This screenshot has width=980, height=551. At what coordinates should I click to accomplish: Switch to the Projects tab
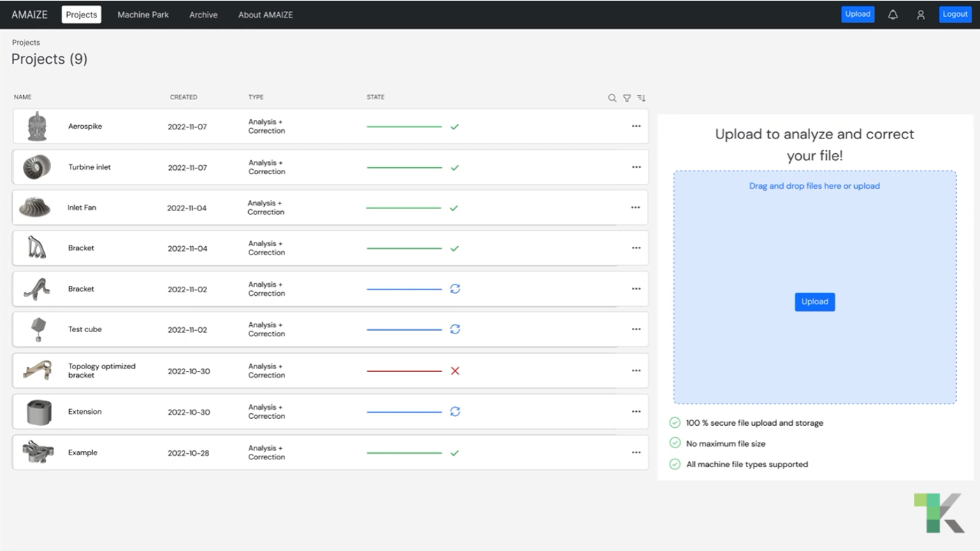[x=81, y=15]
